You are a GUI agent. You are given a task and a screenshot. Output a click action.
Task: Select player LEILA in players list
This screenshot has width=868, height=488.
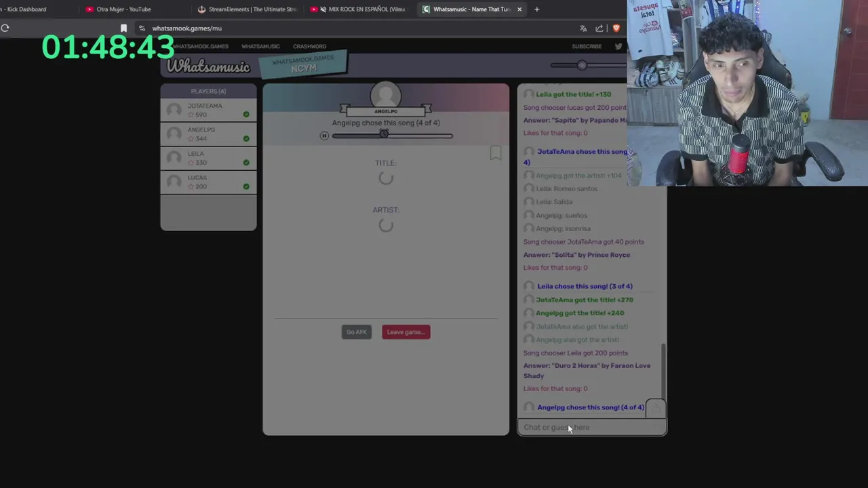click(x=208, y=158)
